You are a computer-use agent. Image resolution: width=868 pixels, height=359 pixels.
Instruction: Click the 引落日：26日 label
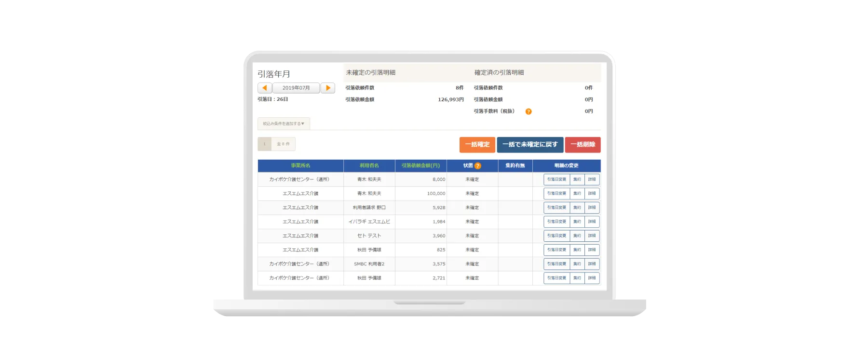point(272,99)
